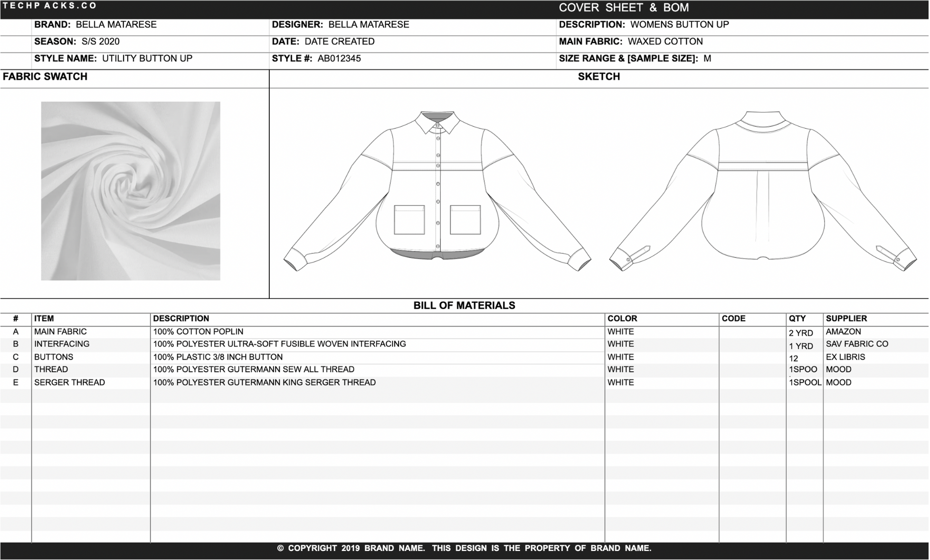Viewport: 930px width, 560px height.
Task: Click row letter E
Action: [16, 383]
